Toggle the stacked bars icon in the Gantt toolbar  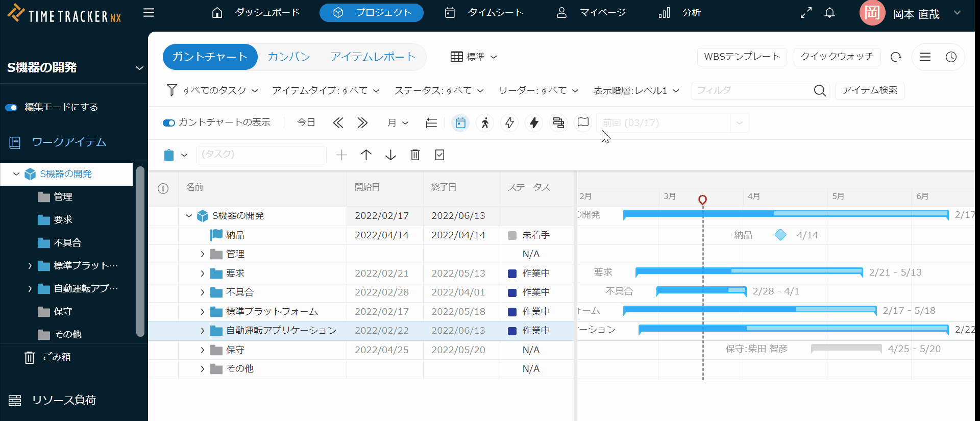tap(558, 122)
